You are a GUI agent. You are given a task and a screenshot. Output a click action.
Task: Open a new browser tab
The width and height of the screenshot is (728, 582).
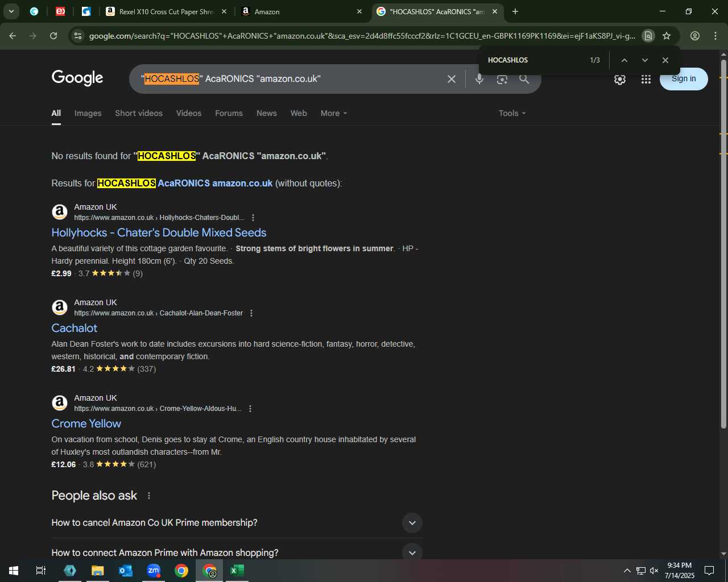pyautogui.click(x=515, y=11)
